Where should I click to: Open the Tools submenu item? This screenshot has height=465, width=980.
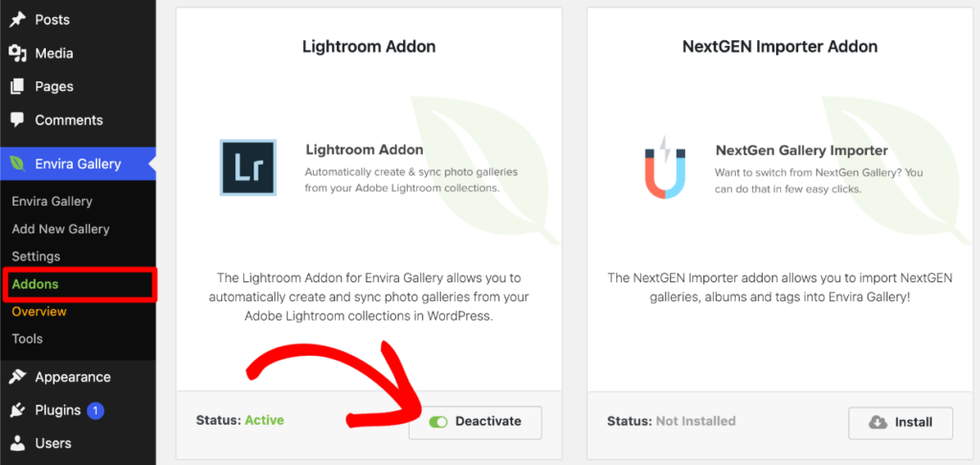(28, 339)
